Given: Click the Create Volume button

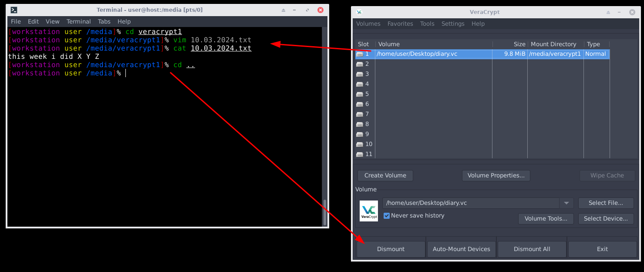Looking at the screenshot, I should point(385,176).
